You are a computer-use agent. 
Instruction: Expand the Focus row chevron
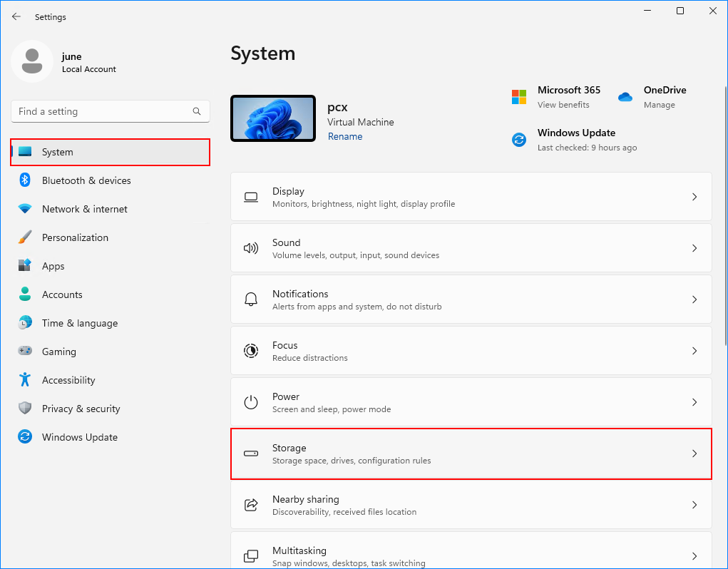(x=694, y=351)
